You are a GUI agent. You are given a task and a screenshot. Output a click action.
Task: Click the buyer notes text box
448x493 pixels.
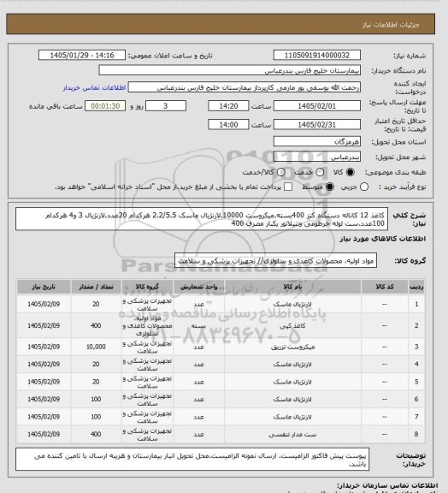(x=192, y=460)
